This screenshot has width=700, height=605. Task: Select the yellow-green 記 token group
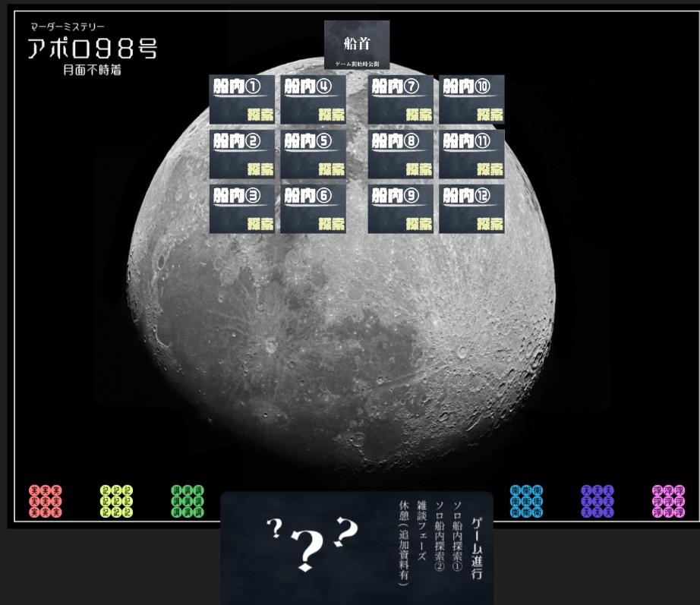116,501
